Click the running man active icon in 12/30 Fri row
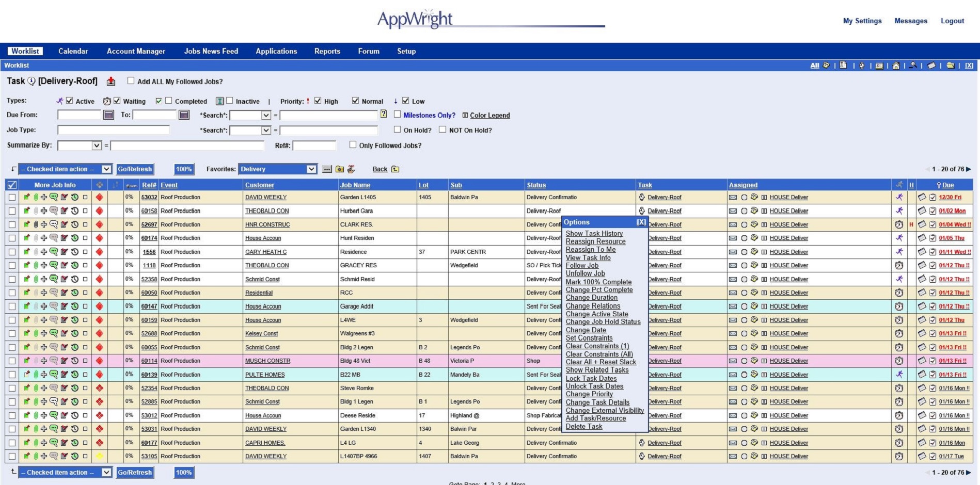The width and height of the screenshot is (980, 485). (x=899, y=197)
